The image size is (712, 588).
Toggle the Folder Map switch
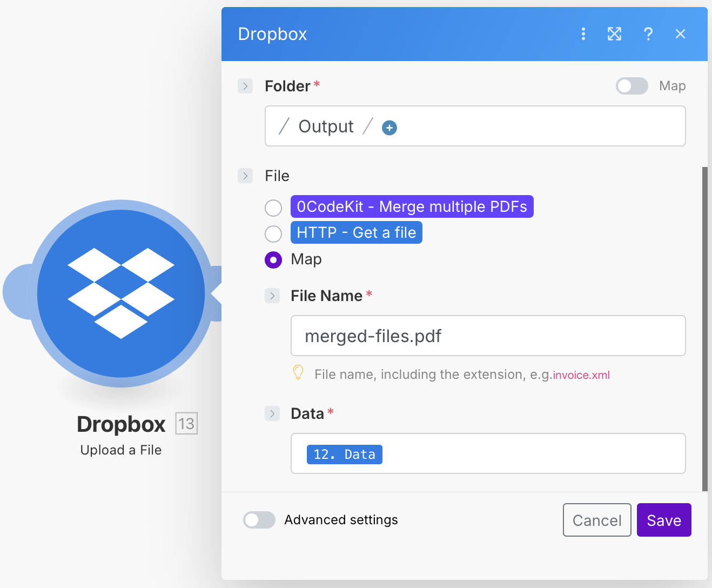click(632, 86)
